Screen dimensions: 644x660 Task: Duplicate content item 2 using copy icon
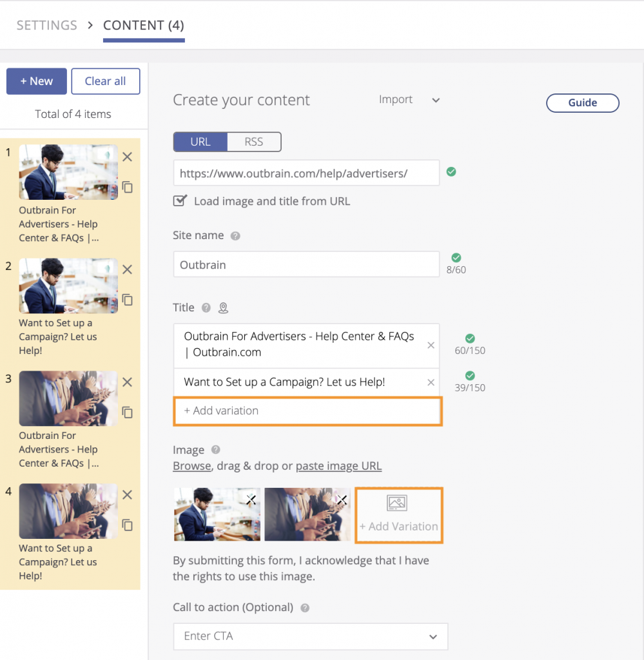click(127, 300)
